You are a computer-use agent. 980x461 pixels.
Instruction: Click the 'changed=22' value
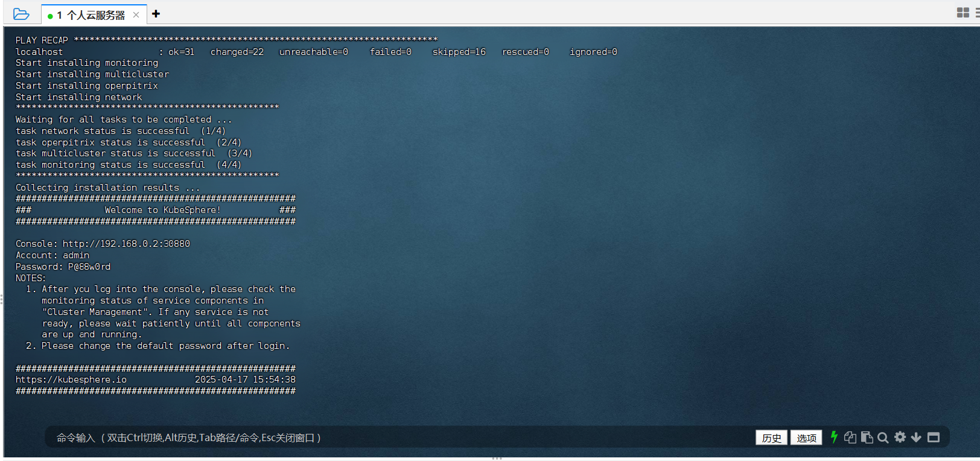coord(237,52)
